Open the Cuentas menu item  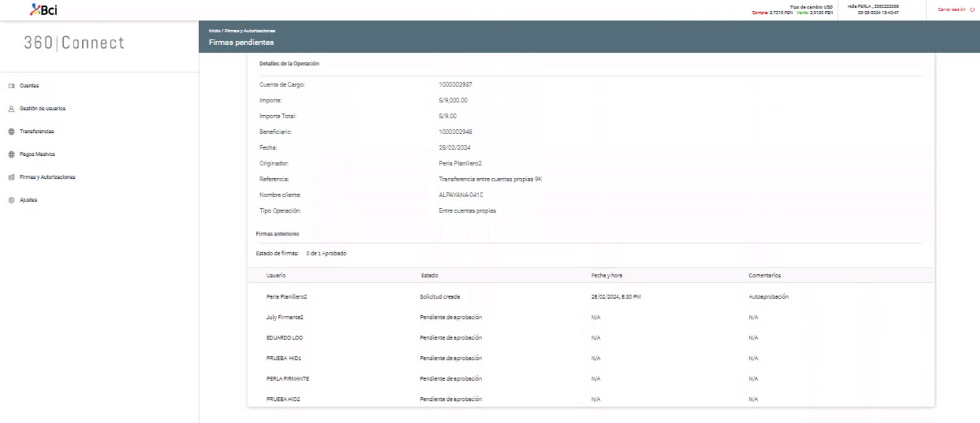(29, 86)
